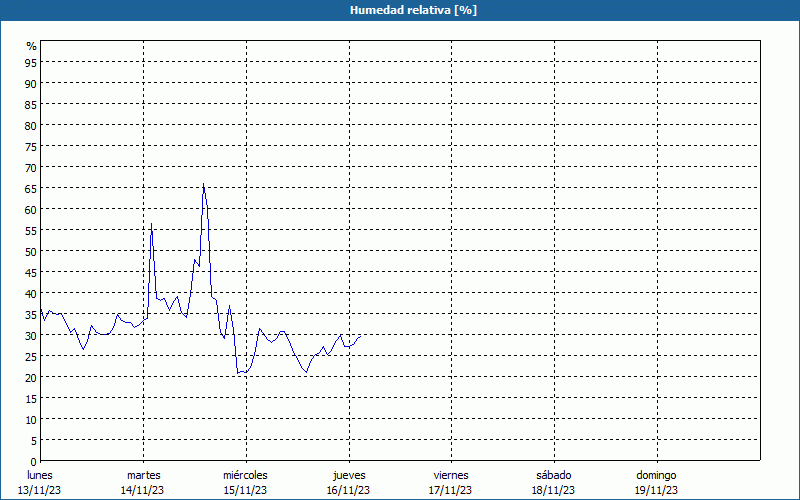The image size is (800, 500).
Task: Click the 40 y-axis value
Action: click(31, 293)
